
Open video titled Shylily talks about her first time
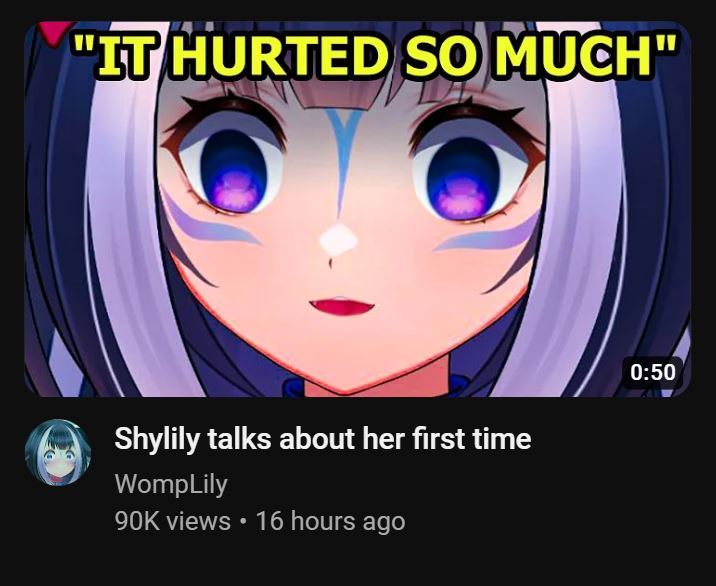point(323,439)
